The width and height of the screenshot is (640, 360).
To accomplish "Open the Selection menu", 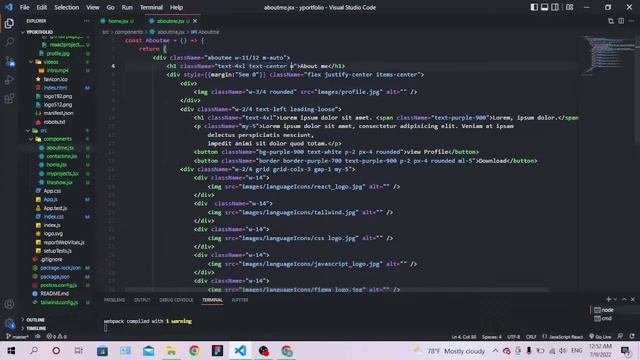I will pos(67,7).
